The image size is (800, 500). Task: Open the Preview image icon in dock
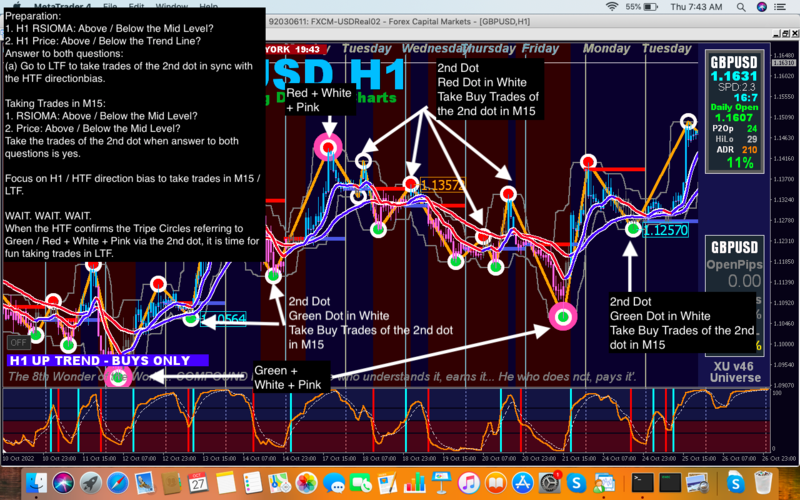697,482
